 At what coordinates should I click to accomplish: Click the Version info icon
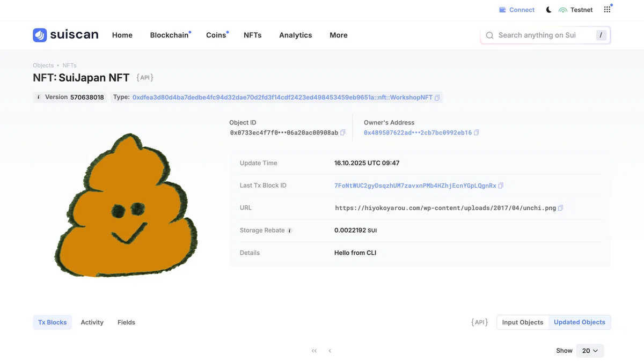[38, 98]
